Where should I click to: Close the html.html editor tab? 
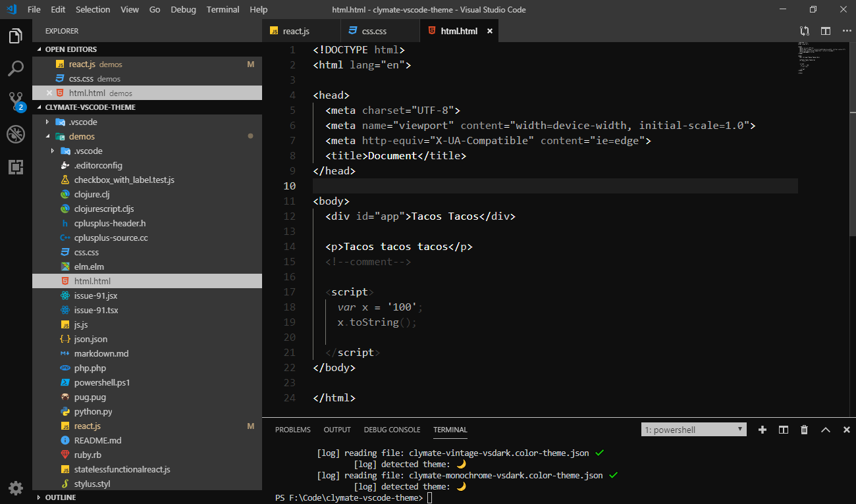(490, 31)
